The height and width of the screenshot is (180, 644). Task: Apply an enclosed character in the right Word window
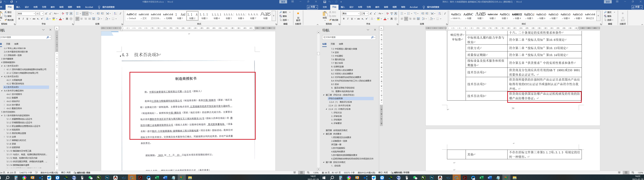coord(395,19)
